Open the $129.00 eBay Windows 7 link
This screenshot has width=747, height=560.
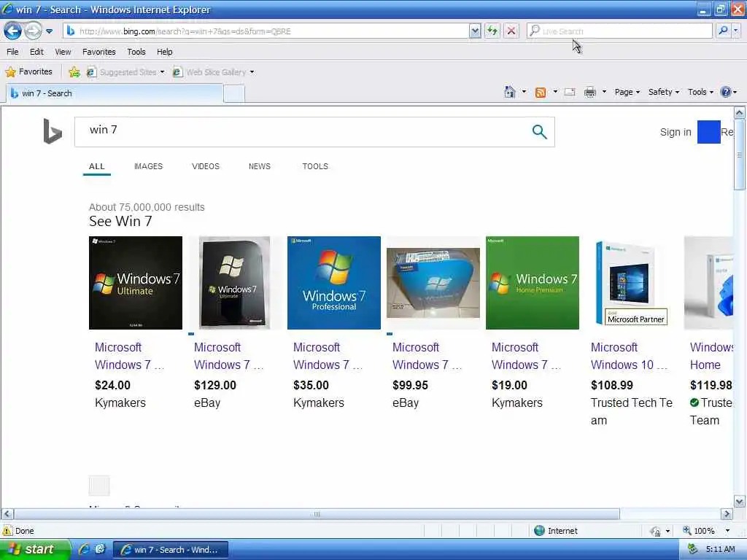[228, 356]
